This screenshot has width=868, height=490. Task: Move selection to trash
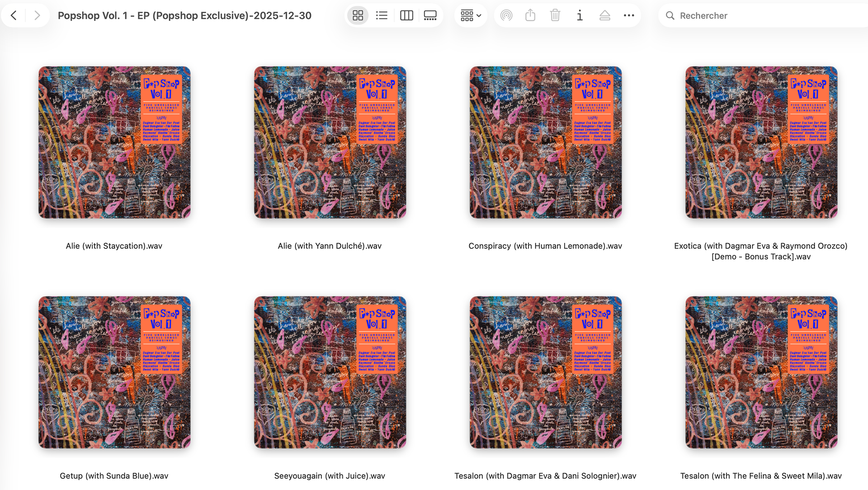click(x=555, y=15)
